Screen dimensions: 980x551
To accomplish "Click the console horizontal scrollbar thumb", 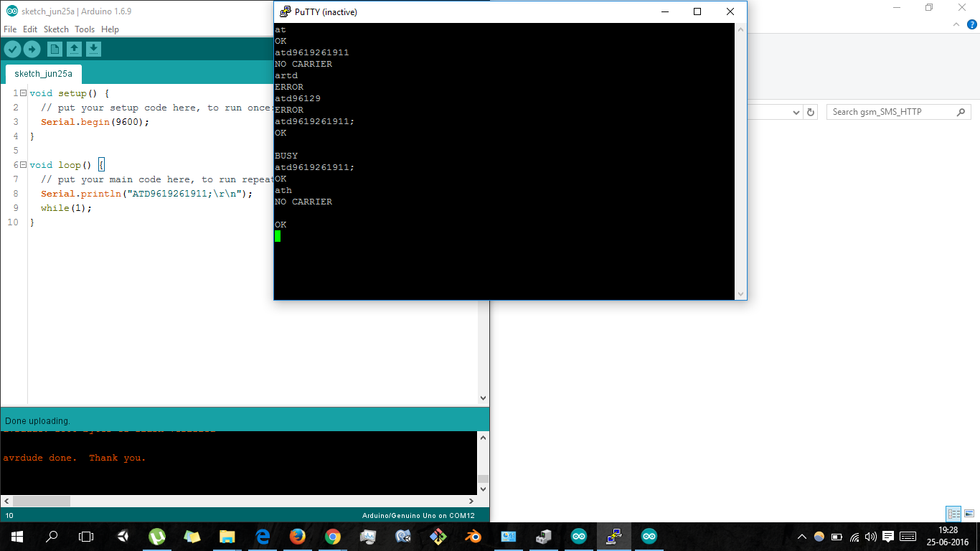I will (42, 501).
